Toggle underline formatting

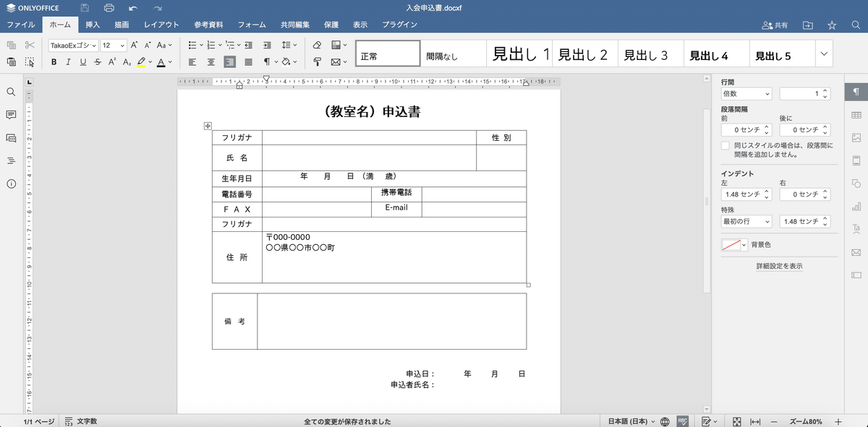(83, 62)
